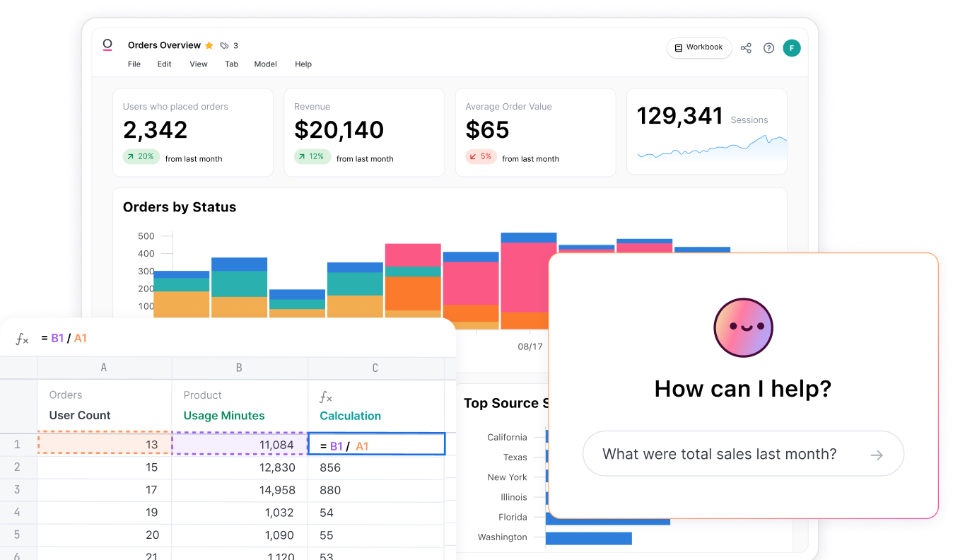The image size is (953, 560).
Task: Click the AI assistant smiley face icon
Action: (x=743, y=327)
